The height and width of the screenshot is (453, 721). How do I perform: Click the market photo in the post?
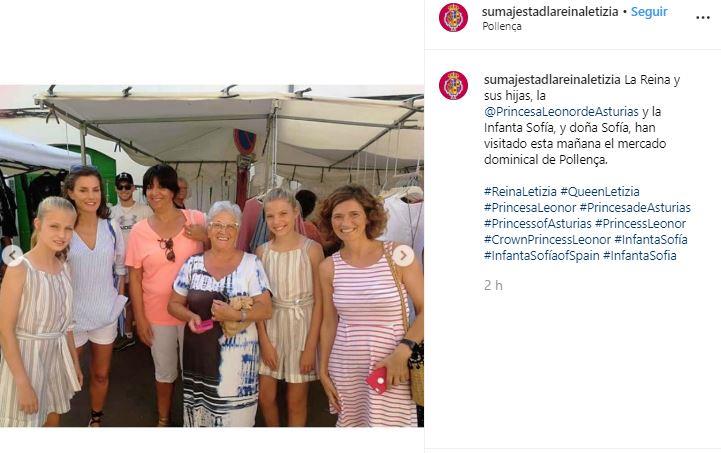pyautogui.click(x=212, y=256)
